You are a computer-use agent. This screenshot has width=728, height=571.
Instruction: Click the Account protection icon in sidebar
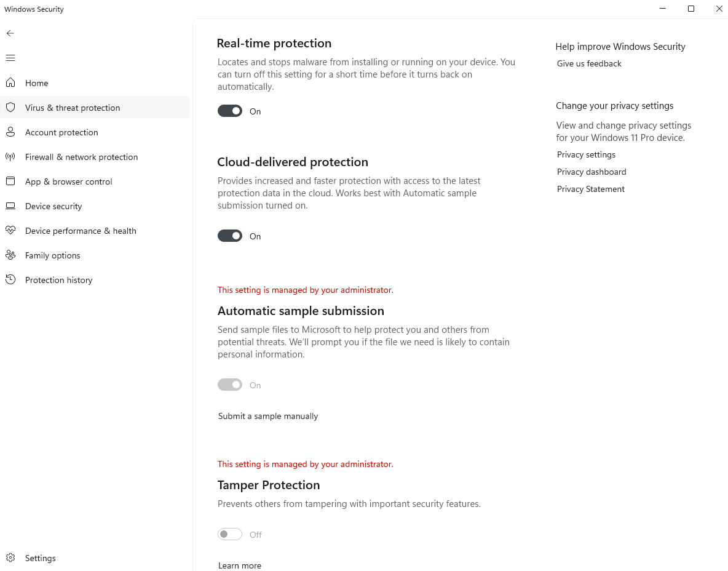(x=10, y=132)
